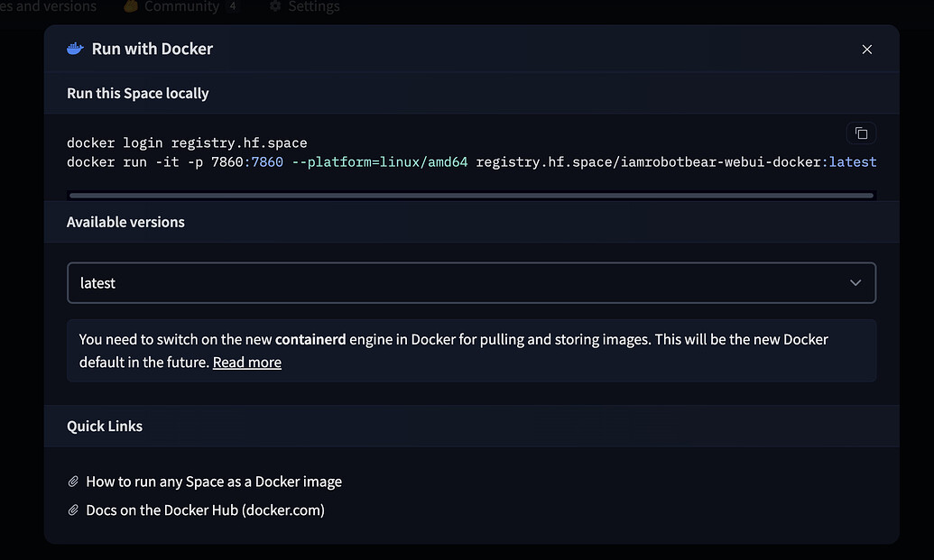This screenshot has width=934, height=560.
Task: Copy the docker commands with the copy icon
Action: point(861,133)
